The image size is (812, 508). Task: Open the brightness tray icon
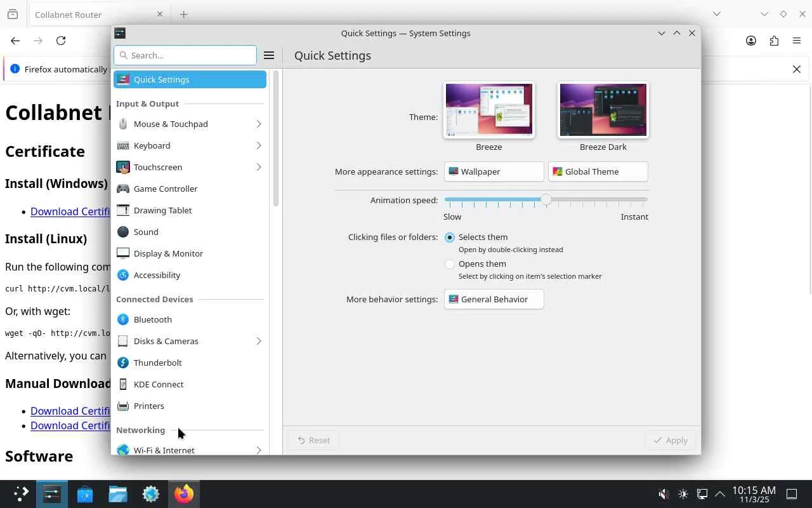tap(683, 494)
